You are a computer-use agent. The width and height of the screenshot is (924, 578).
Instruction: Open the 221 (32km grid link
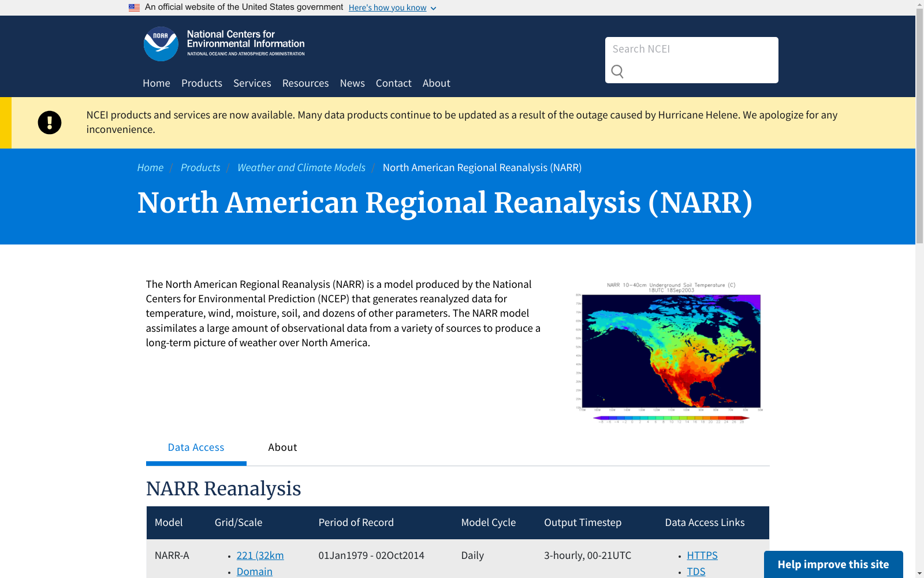coord(260,555)
